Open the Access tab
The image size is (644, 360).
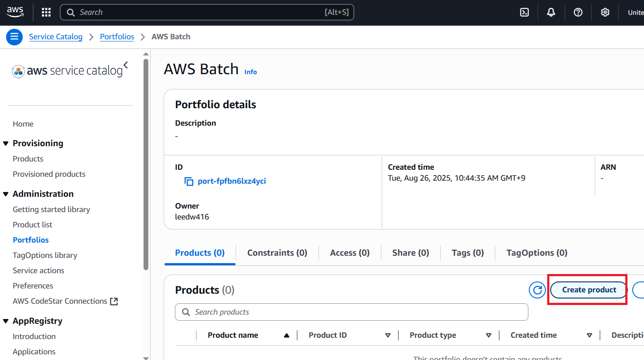click(349, 253)
